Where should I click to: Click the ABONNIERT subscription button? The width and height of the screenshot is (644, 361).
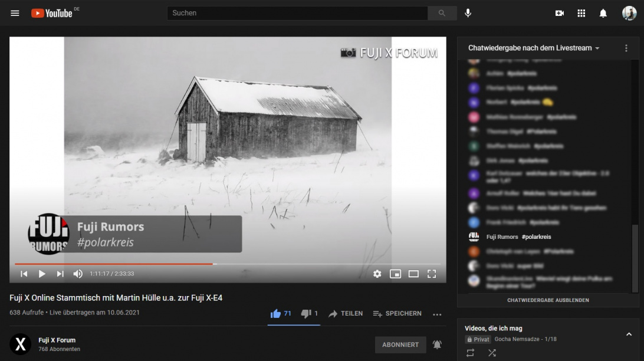(400, 344)
